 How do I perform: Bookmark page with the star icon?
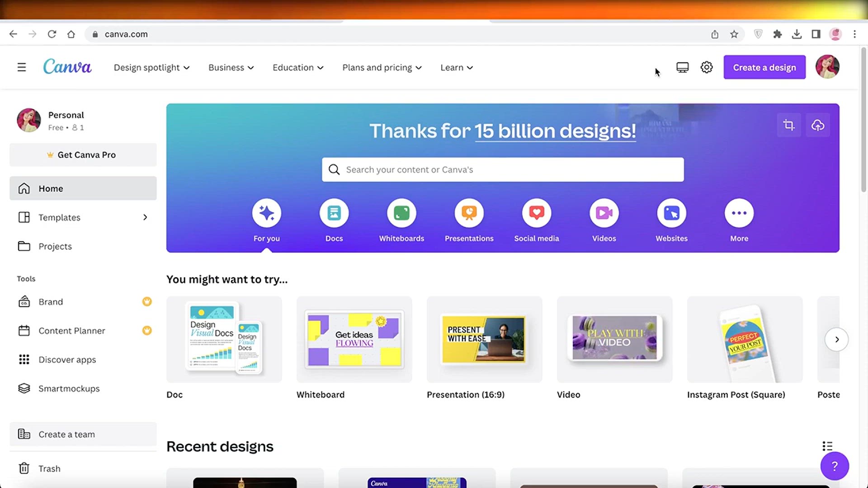[734, 34]
